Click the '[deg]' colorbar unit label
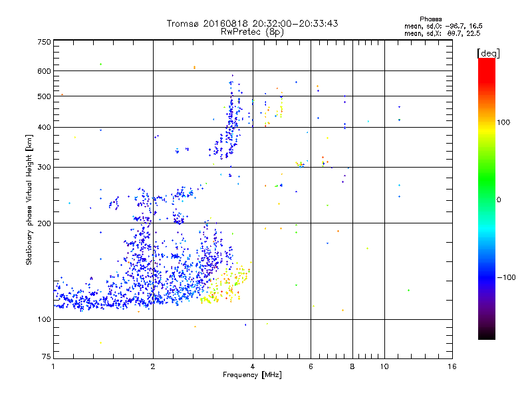The height and width of the screenshot is (399, 532). coord(488,53)
